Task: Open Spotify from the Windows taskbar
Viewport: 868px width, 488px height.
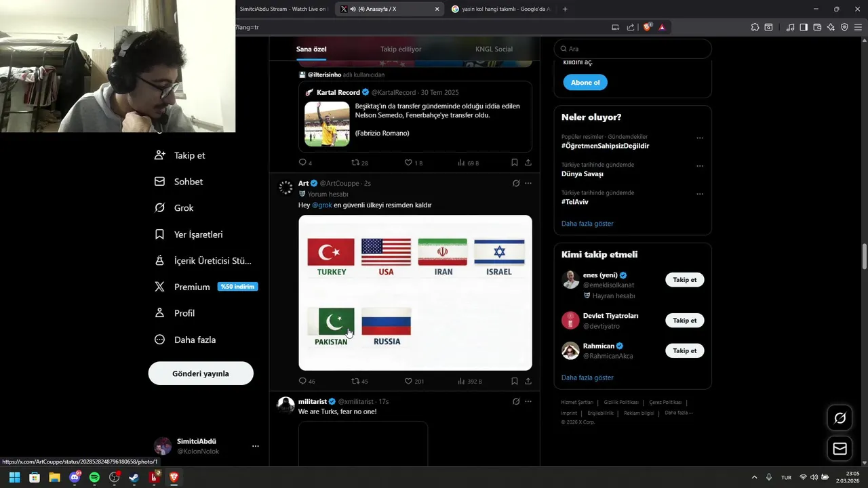Action: coord(94,477)
